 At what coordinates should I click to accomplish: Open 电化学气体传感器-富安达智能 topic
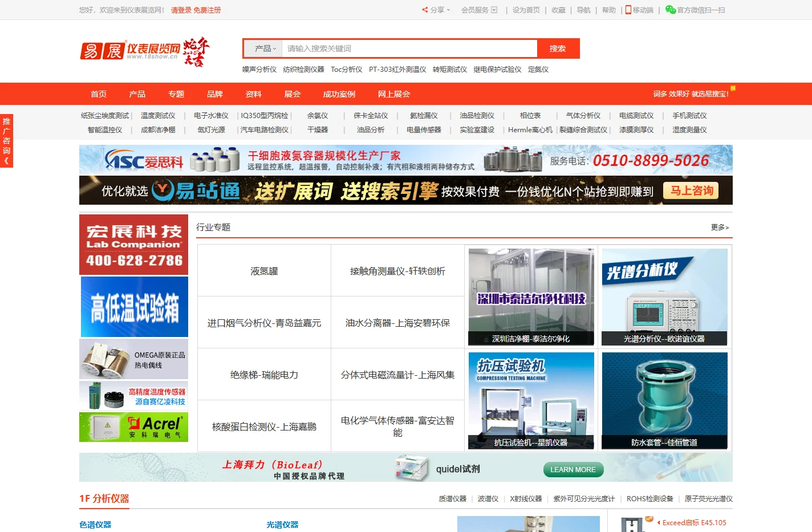[x=397, y=427]
